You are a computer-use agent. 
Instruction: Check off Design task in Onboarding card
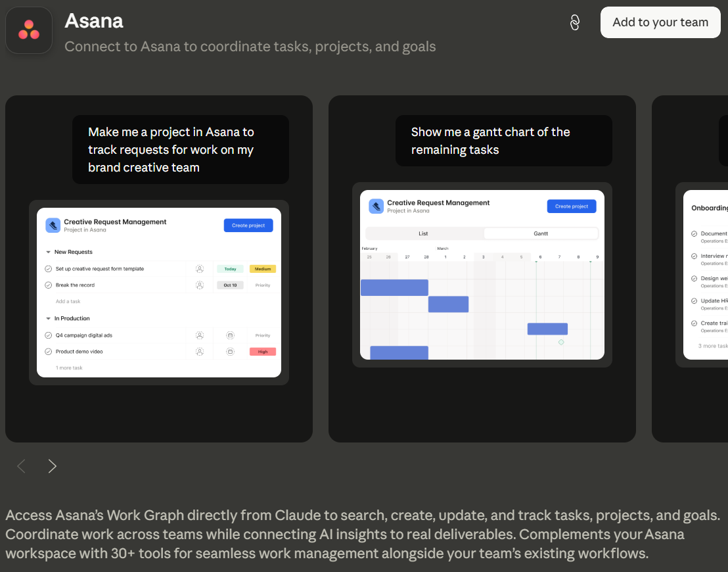(694, 278)
